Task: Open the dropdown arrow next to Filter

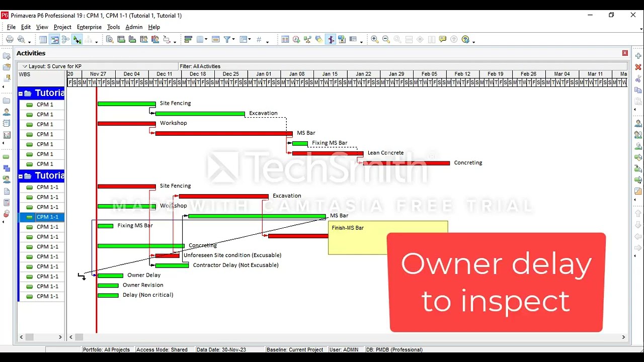Action: 233,40
